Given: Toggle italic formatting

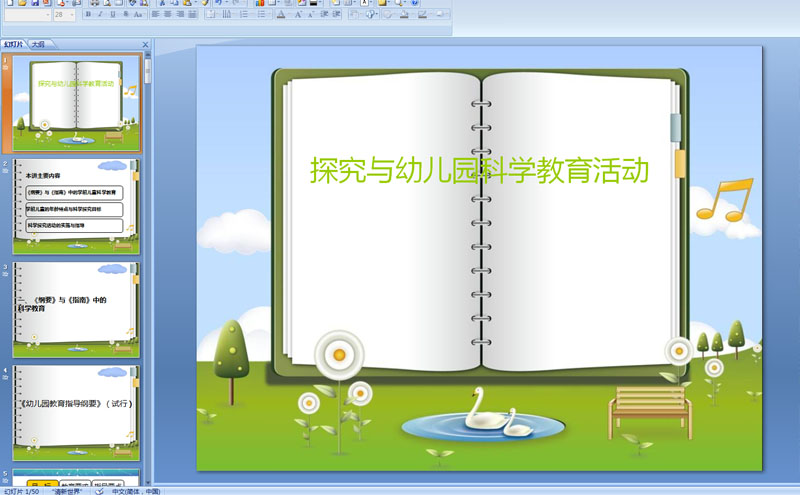Looking at the screenshot, I should pyautogui.click(x=100, y=14).
